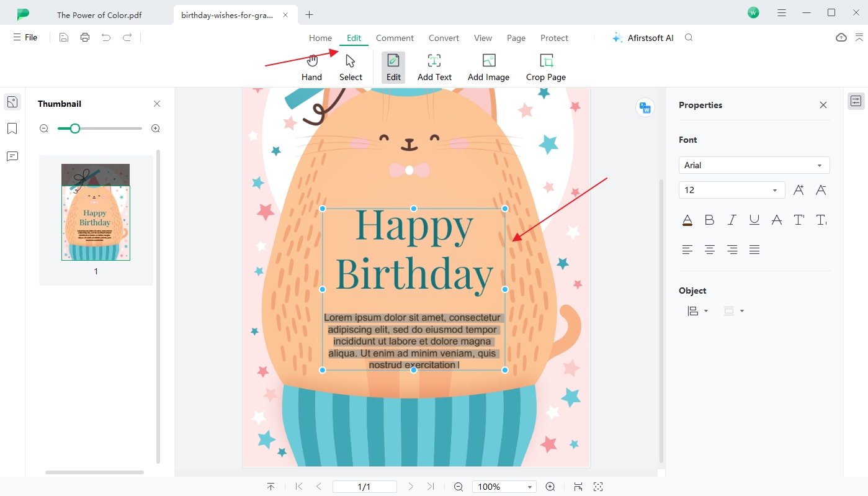The height and width of the screenshot is (496, 868).
Task: Justify text alignment
Action: pos(754,250)
